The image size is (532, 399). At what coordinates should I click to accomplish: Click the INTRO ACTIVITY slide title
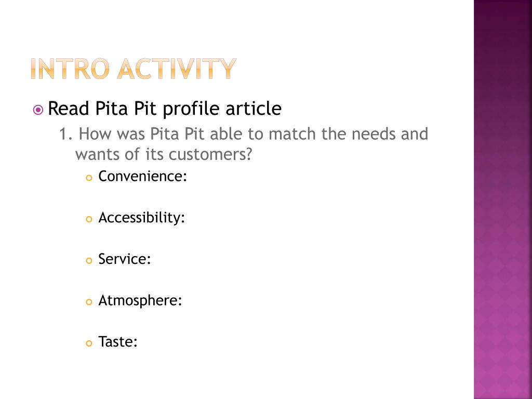click(x=134, y=69)
